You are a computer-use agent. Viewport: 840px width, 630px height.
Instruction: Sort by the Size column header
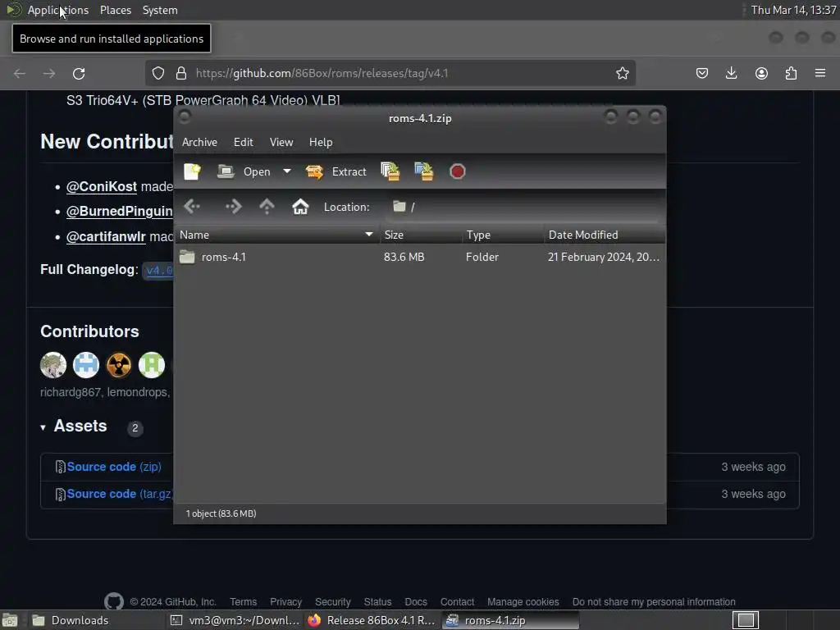tap(421, 235)
